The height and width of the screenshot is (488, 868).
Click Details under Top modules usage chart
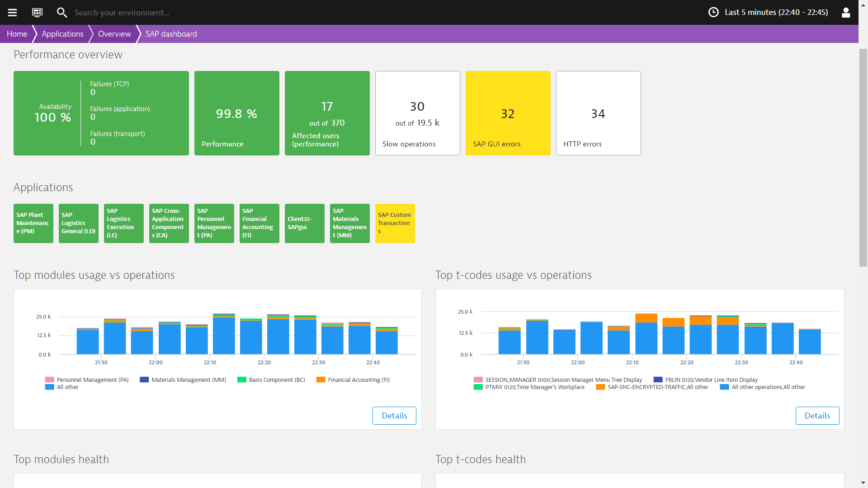pos(394,416)
